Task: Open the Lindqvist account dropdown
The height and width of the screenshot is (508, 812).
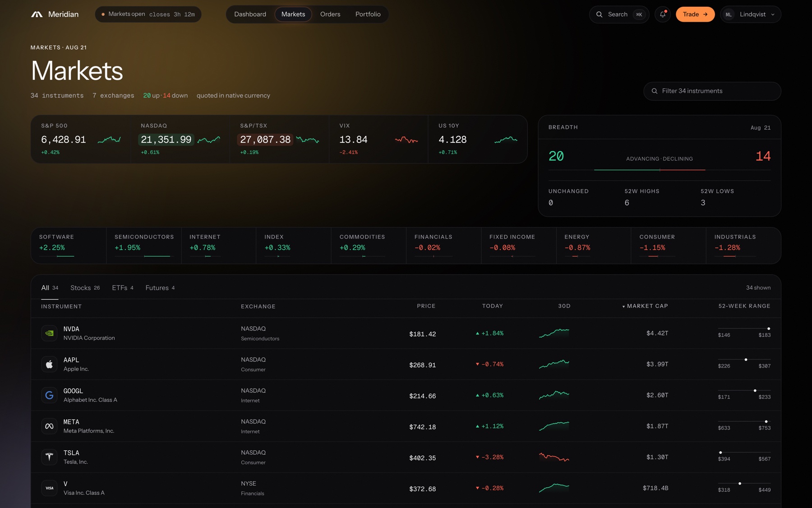Action: coord(751,14)
